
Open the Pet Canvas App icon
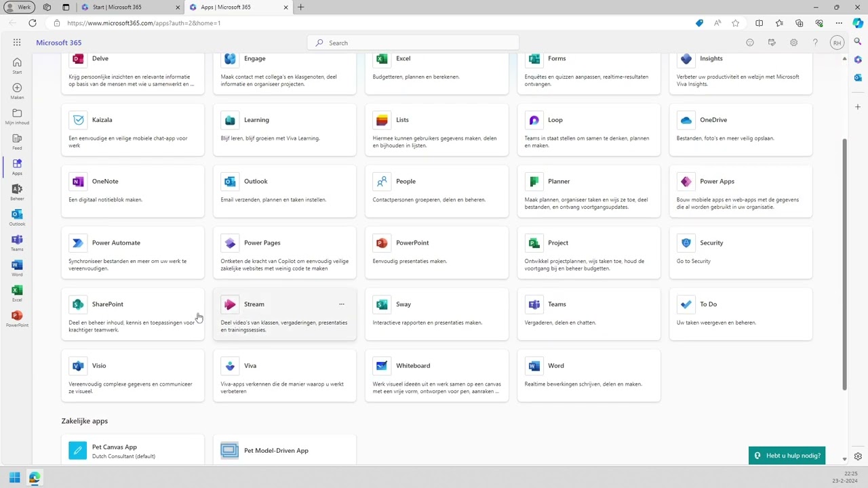[78, 451]
